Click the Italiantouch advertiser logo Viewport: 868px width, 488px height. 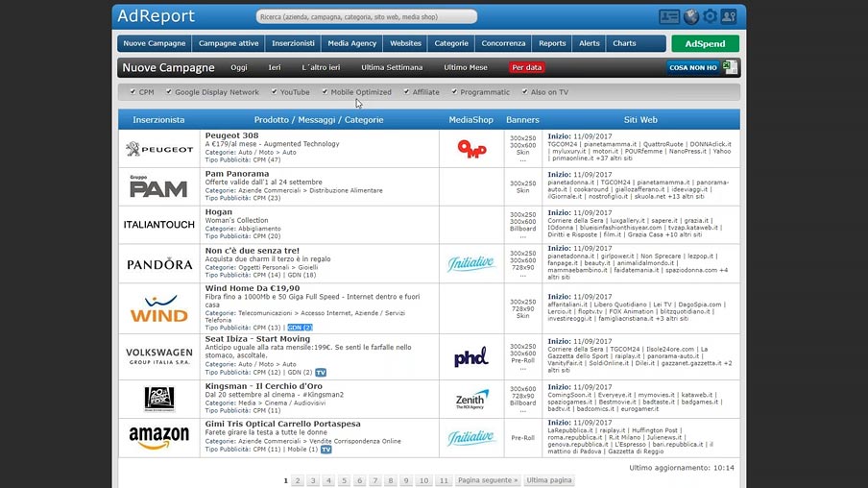coord(158,225)
